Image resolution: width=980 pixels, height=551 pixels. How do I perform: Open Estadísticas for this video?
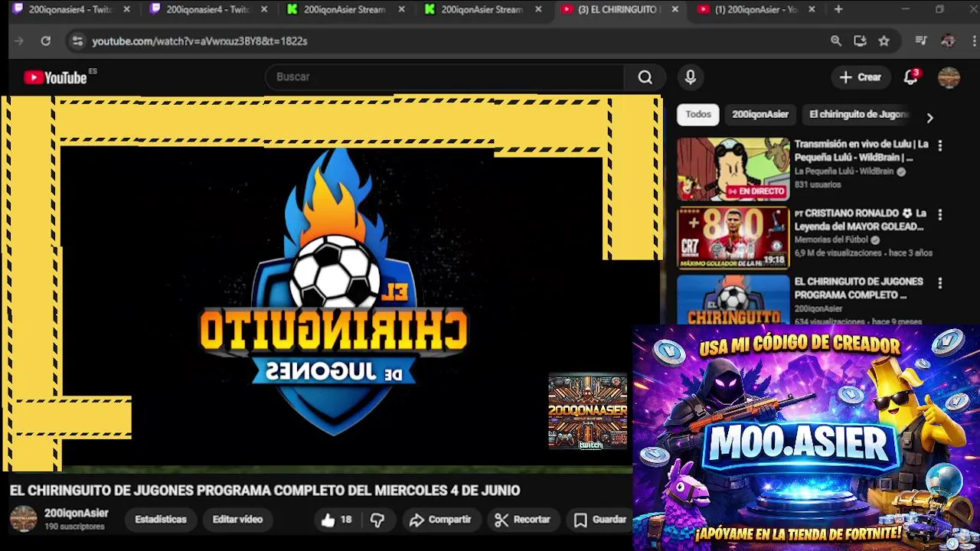(161, 520)
